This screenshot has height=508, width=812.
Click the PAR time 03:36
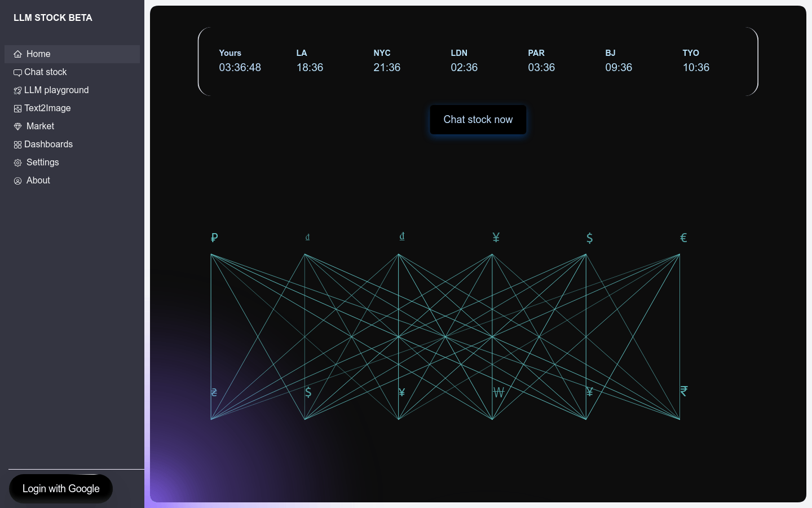tap(541, 68)
